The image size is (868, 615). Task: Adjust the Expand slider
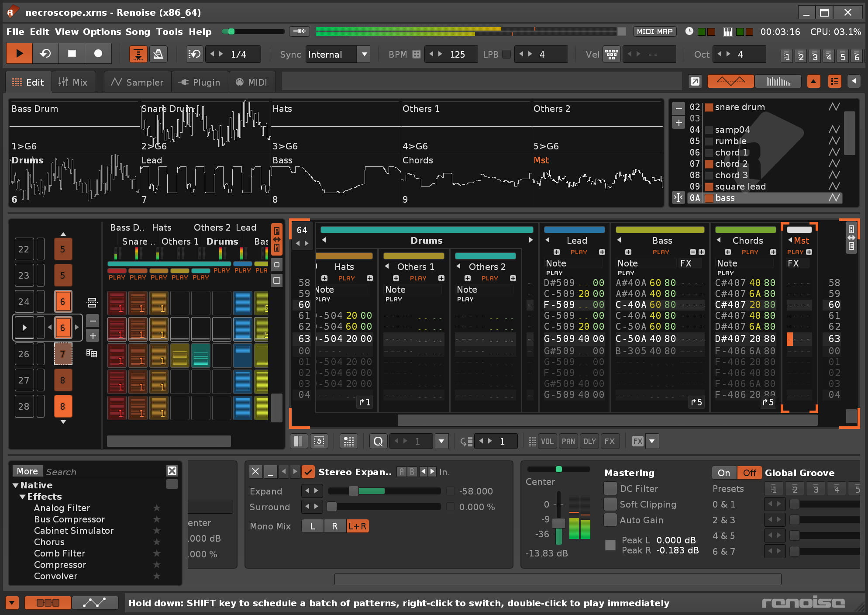(384, 491)
